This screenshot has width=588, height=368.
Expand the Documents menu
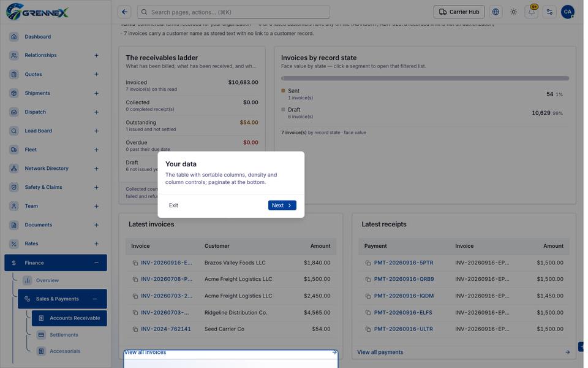pyautogui.click(x=96, y=225)
